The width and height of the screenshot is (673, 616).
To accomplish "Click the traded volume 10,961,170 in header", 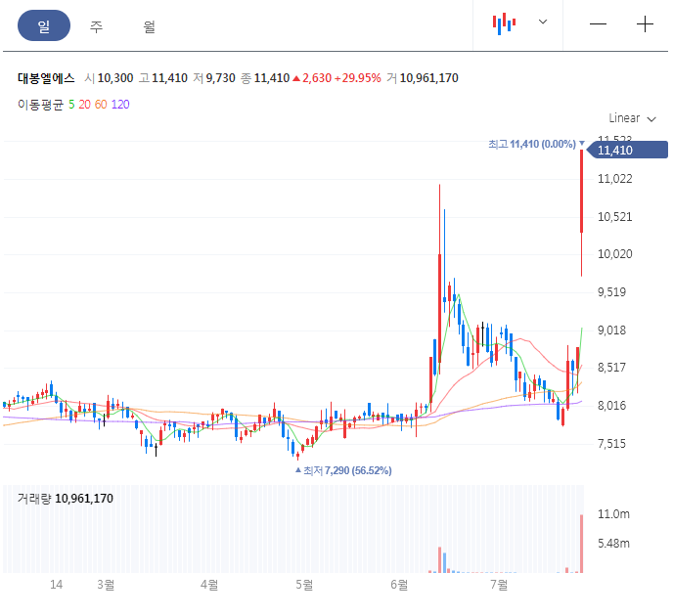I will [429, 78].
